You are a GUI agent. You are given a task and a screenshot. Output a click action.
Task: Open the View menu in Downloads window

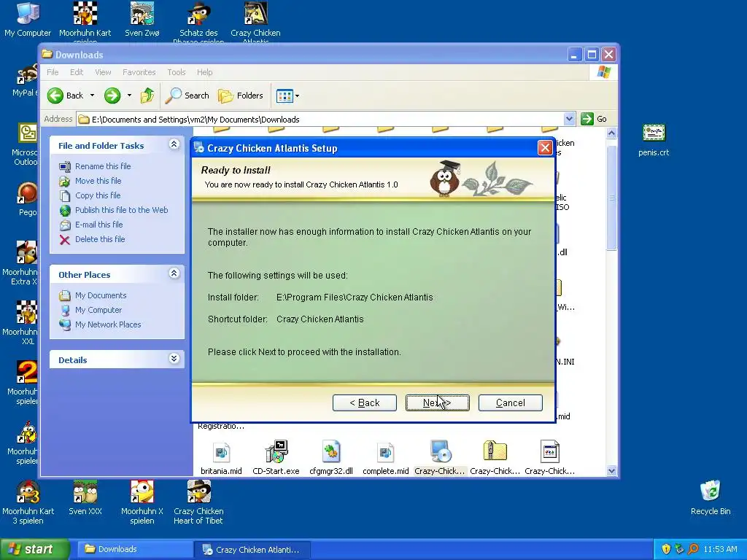103,72
